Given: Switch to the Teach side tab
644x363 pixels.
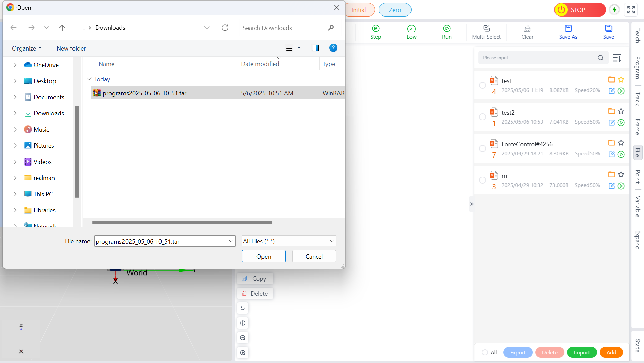Looking at the screenshot, I should point(637,36).
